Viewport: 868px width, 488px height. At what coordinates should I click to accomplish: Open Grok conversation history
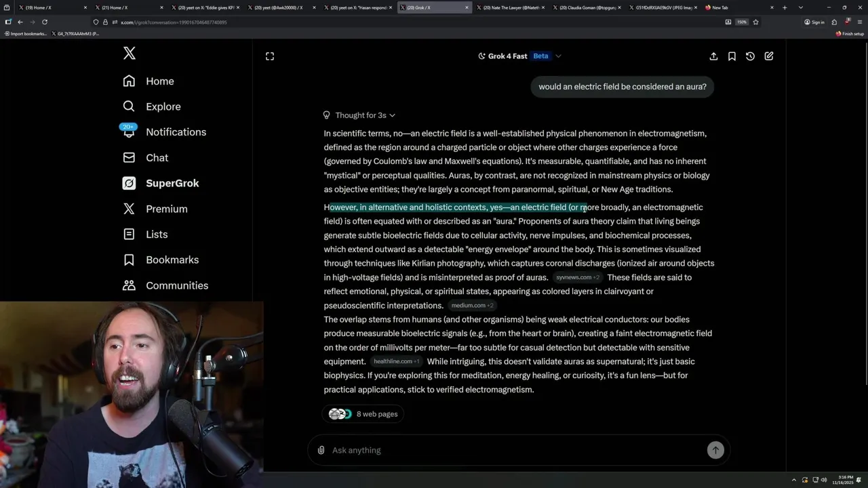pyautogui.click(x=750, y=56)
